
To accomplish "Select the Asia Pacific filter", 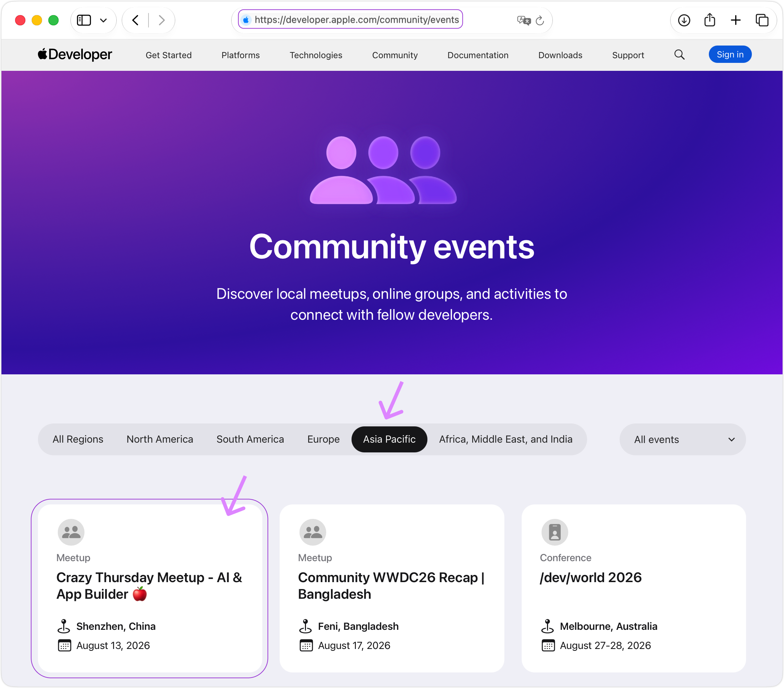I will click(389, 439).
